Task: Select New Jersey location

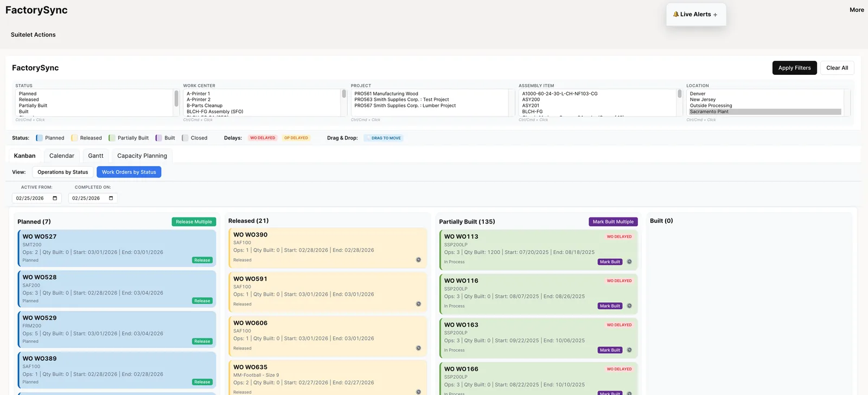Action: click(765, 100)
